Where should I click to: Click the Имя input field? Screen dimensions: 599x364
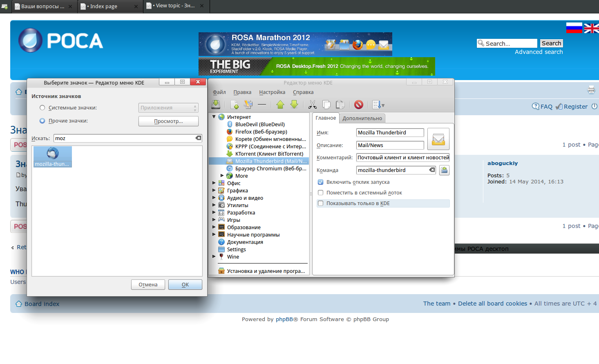pyautogui.click(x=390, y=132)
